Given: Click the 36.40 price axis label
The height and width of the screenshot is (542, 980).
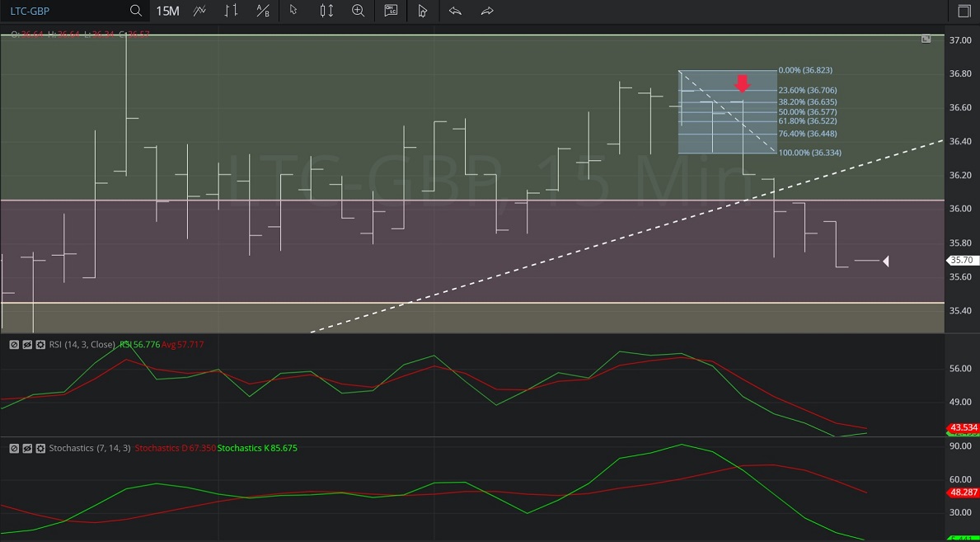Looking at the screenshot, I should click(x=960, y=141).
